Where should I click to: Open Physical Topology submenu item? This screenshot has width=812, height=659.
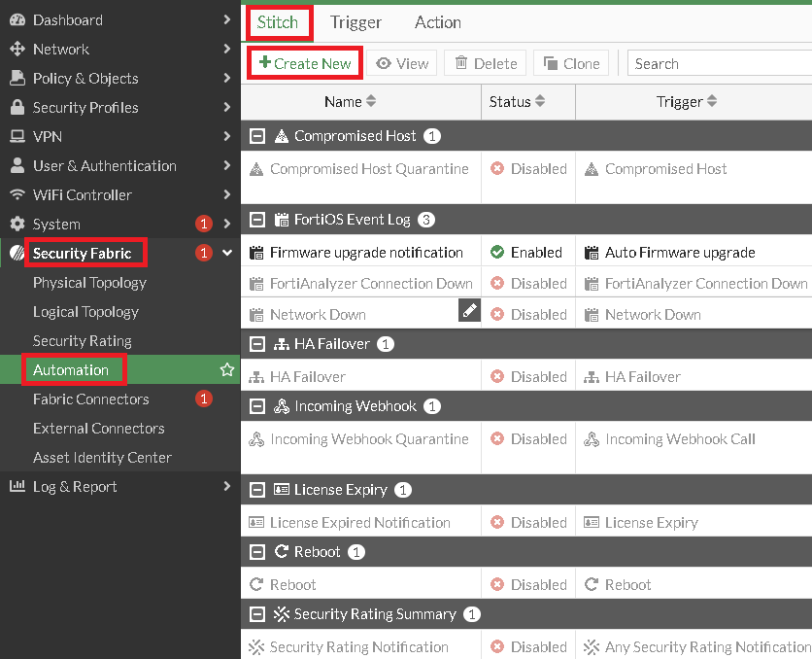click(89, 282)
